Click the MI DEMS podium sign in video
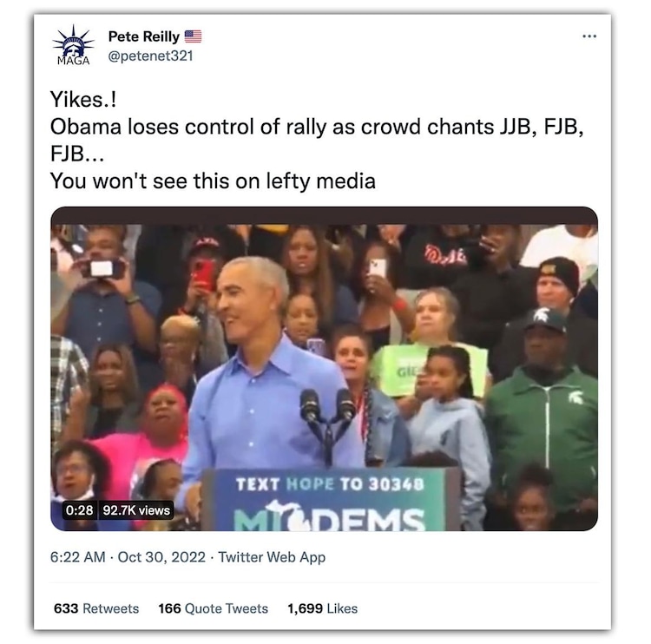Image resolution: width=651 pixels, height=644 pixels. click(x=329, y=516)
